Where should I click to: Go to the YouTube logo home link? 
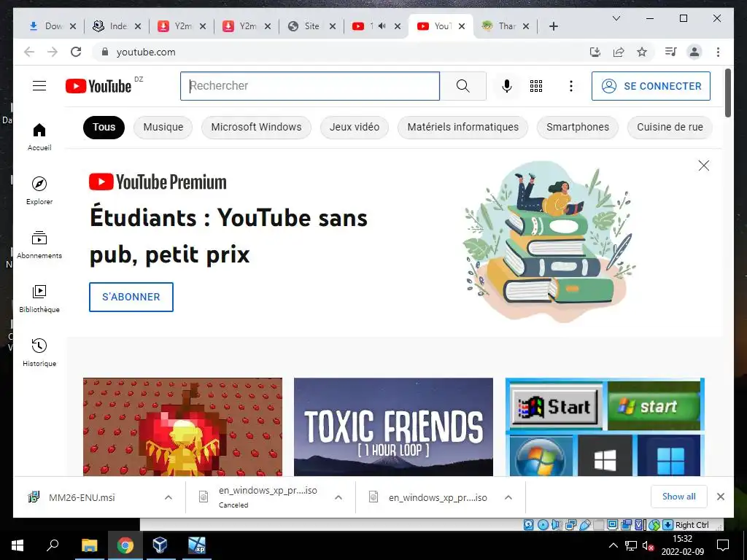tap(98, 86)
